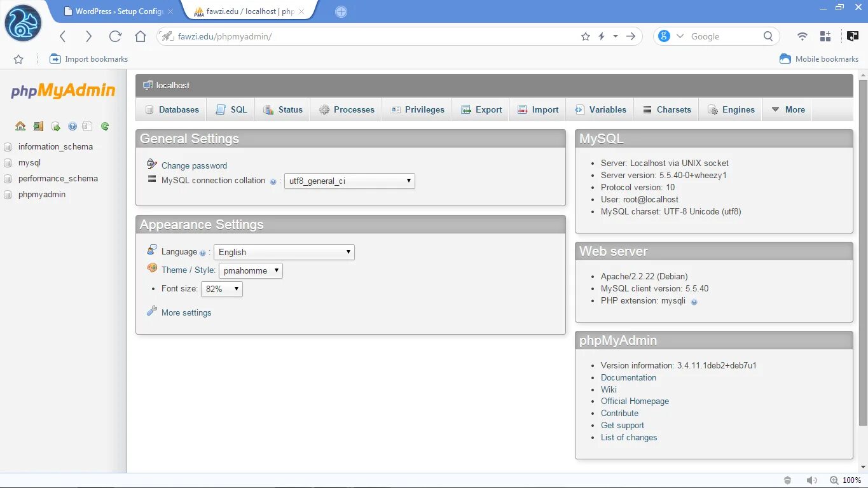The height and width of the screenshot is (488, 868).
Task: Go forward with browser forward arrow
Action: [x=89, y=36]
